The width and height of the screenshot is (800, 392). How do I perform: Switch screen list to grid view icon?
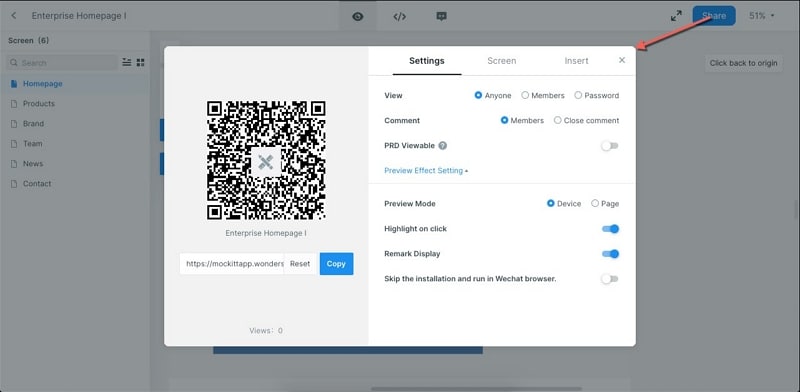pos(140,62)
